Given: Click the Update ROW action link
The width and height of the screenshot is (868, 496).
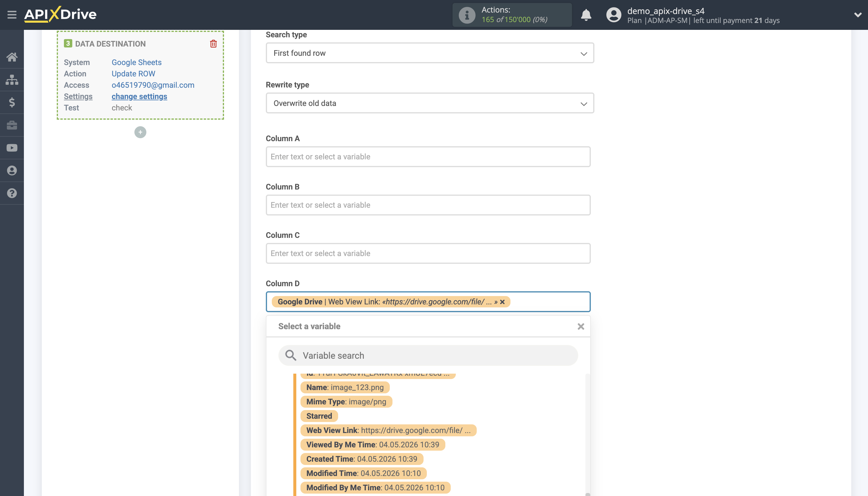Looking at the screenshot, I should pyautogui.click(x=133, y=74).
